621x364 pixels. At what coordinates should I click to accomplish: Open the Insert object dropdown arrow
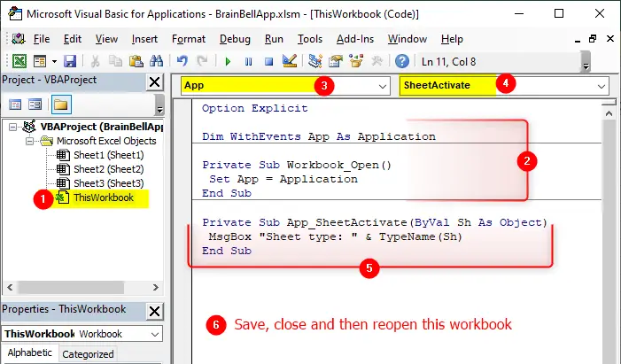(54, 61)
